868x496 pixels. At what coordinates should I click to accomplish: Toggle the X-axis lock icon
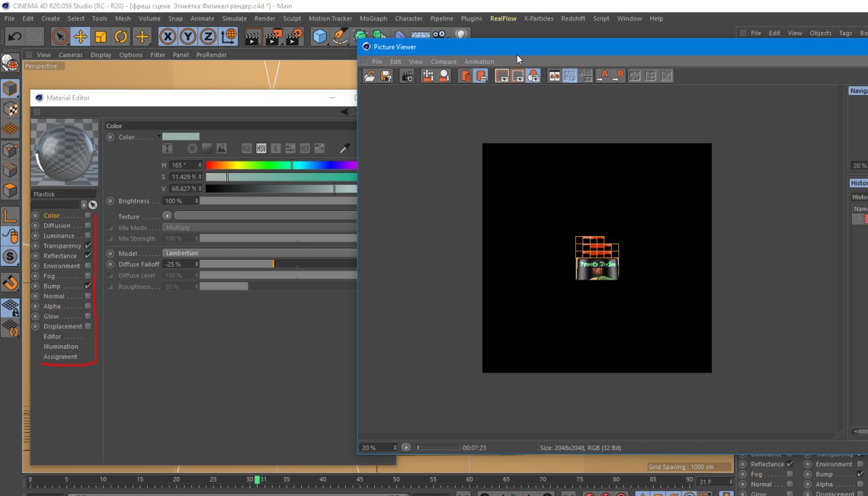167,37
